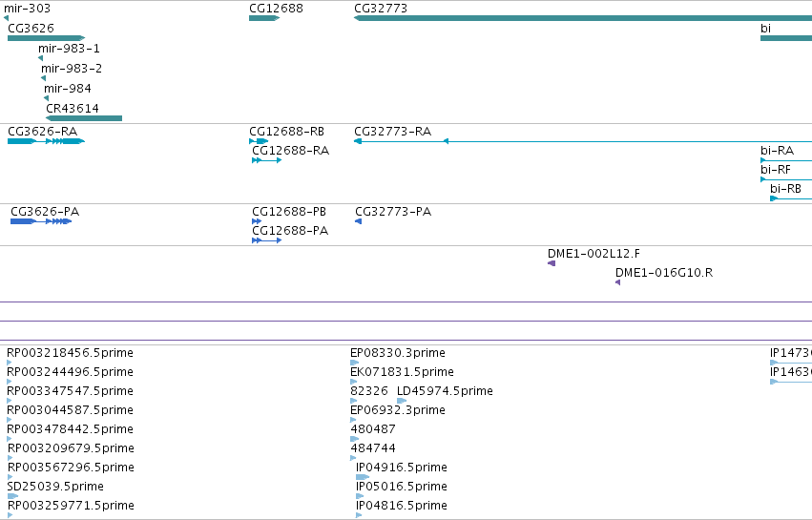Click the CG12688-PA protein glyph
The width and height of the screenshot is (812, 520).
click(x=267, y=240)
